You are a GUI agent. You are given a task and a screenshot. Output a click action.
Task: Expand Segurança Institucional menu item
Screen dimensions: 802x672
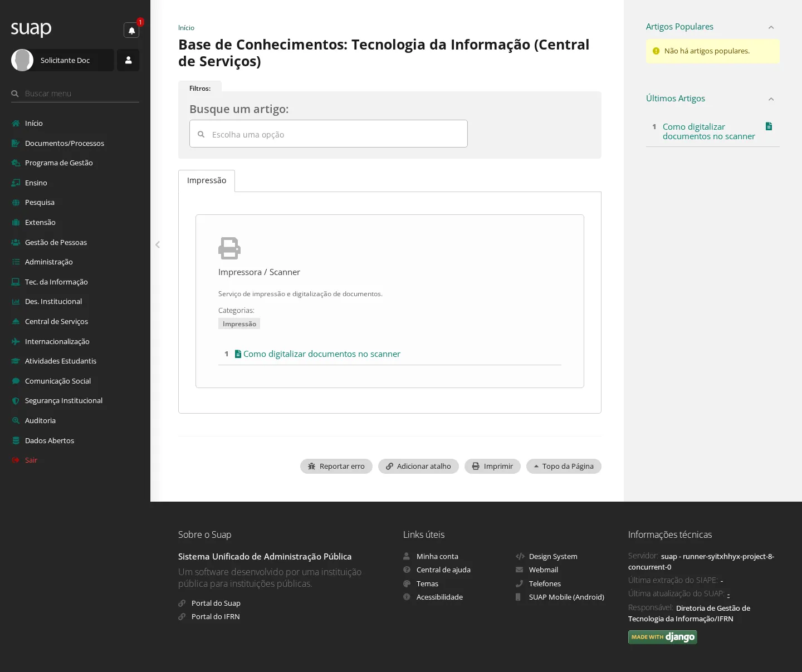point(75,400)
